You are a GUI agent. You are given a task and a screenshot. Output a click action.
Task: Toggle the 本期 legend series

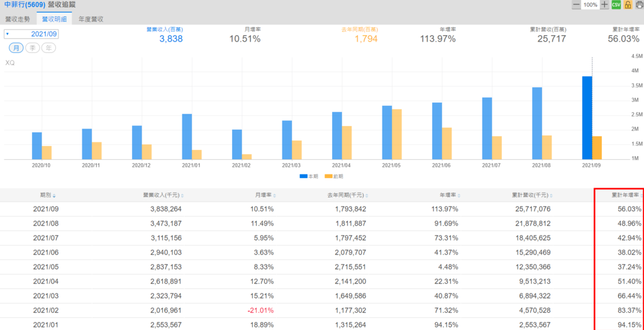tap(309, 176)
